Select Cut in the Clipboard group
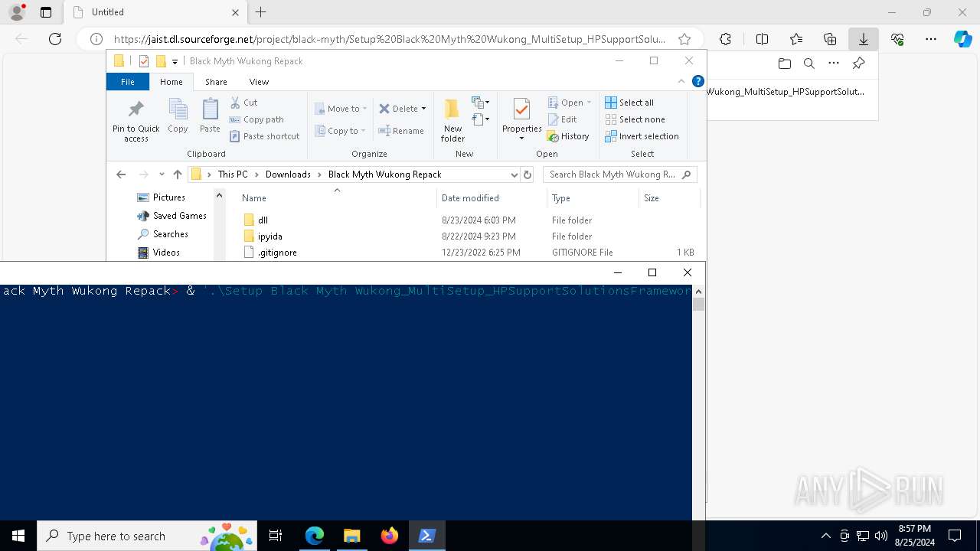980x551 pixels. (243, 103)
